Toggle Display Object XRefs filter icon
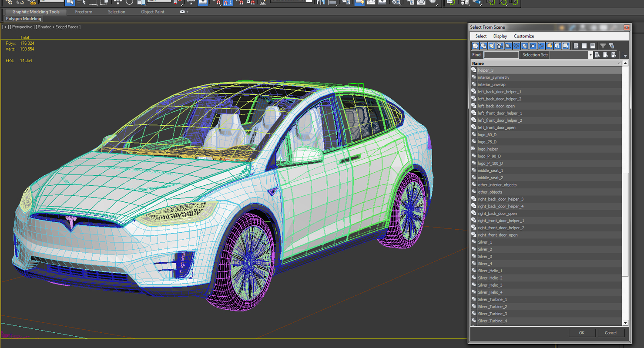This screenshot has width=644, height=348. [x=533, y=46]
